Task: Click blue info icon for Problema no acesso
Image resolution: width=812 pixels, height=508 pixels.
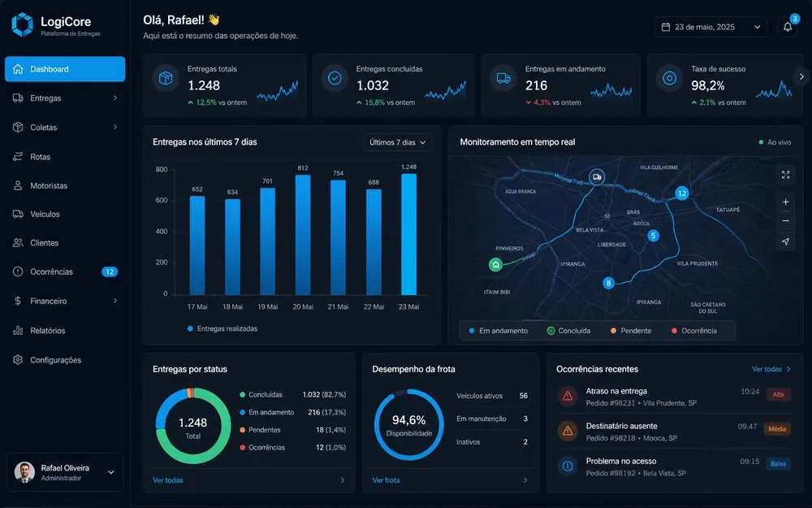Action: click(x=568, y=466)
